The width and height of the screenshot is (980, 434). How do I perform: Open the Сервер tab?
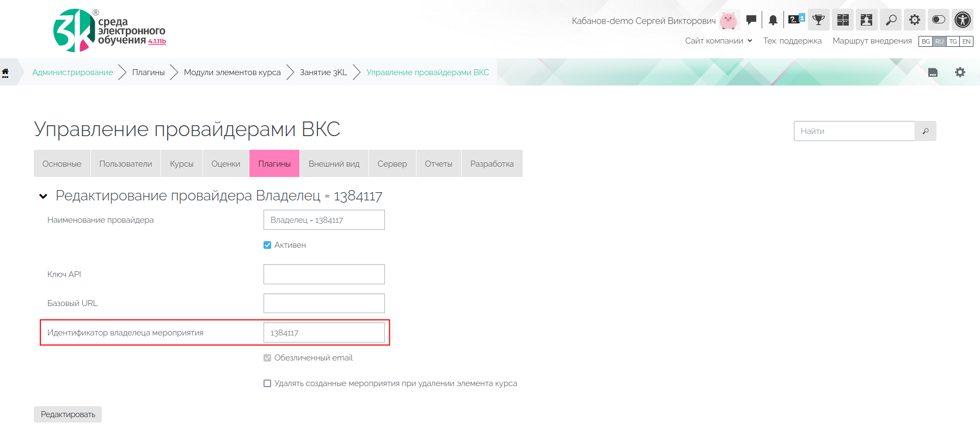[x=392, y=164]
